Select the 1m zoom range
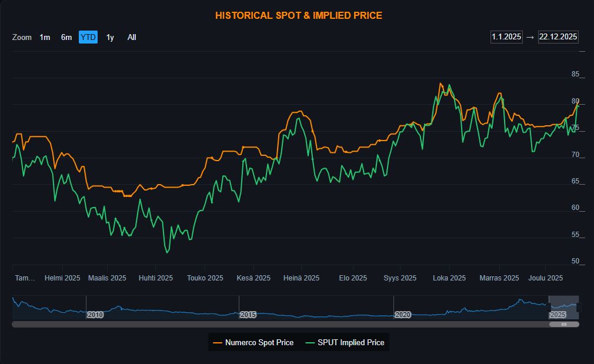Image resolution: width=594 pixels, height=364 pixels. [x=45, y=37]
